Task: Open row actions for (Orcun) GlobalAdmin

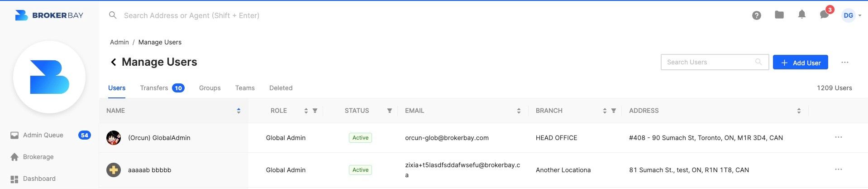Action: click(x=838, y=137)
